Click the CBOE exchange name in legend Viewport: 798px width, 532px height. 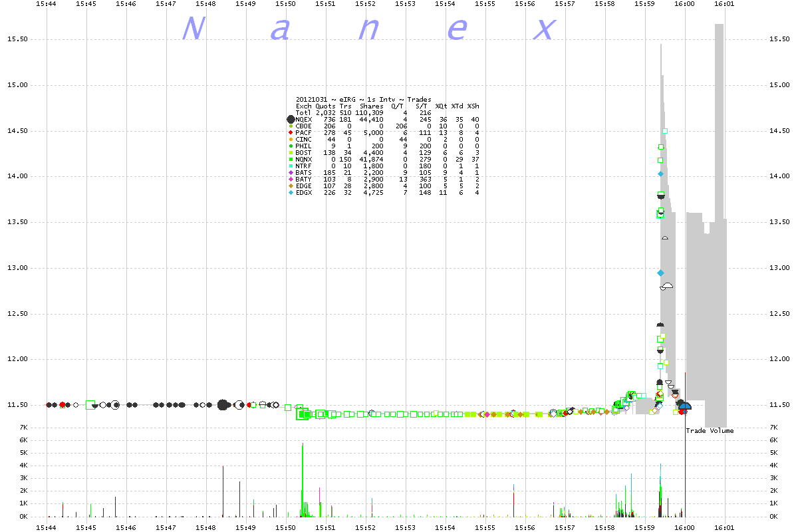click(303, 126)
